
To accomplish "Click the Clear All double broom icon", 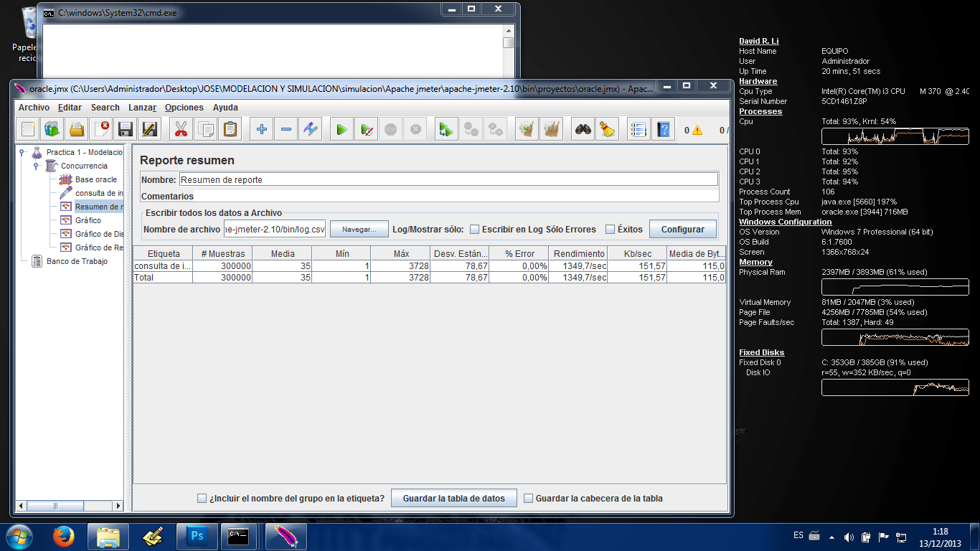I will coord(551,129).
